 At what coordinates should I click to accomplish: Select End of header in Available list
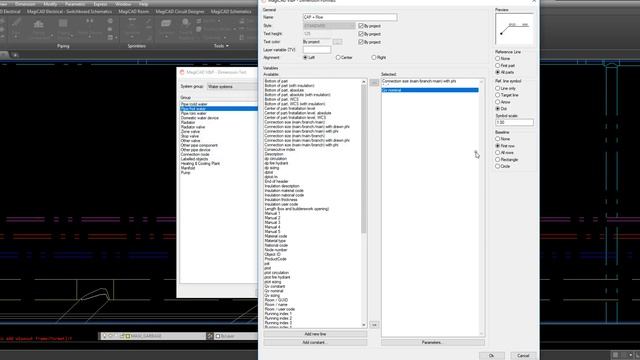(x=276, y=181)
